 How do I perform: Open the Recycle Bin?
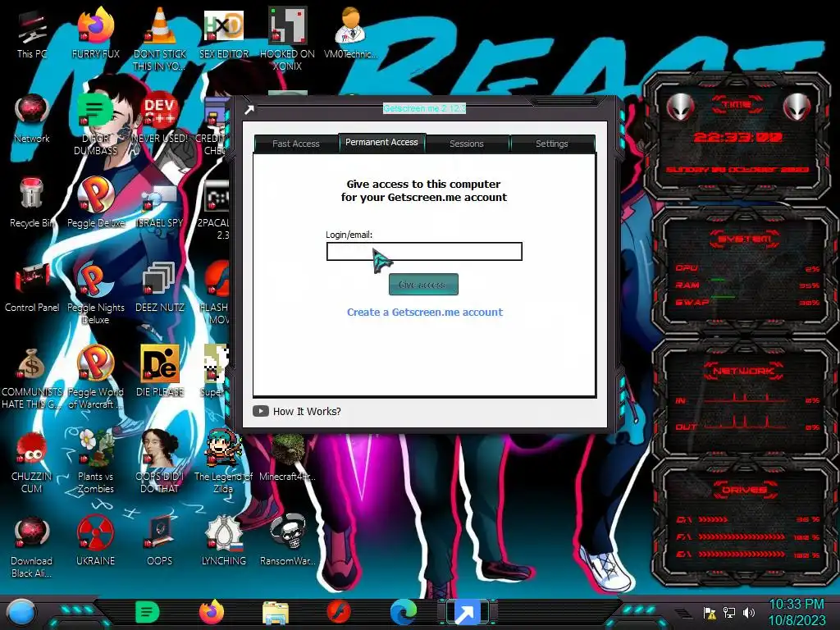click(32, 203)
